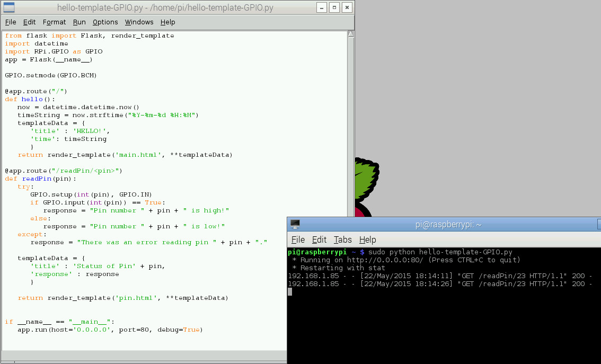The height and width of the screenshot is (364, 601).
Task: Click the IDLE window icon in title bar
Action: coord(9,7)
